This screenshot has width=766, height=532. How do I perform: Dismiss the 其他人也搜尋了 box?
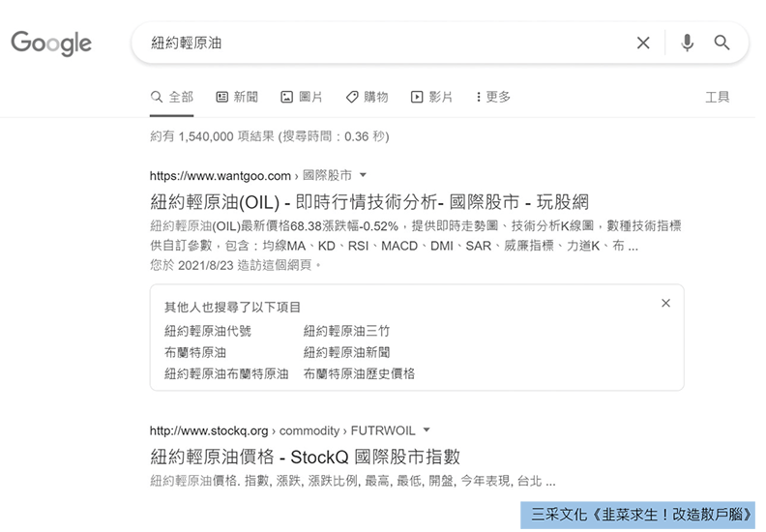coord(665,303)
